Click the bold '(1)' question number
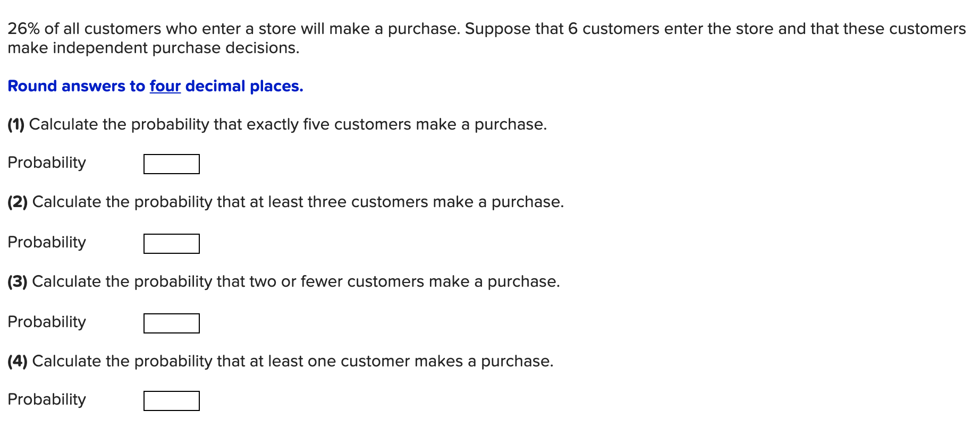 pyautogui.click(x=16, y=124)
